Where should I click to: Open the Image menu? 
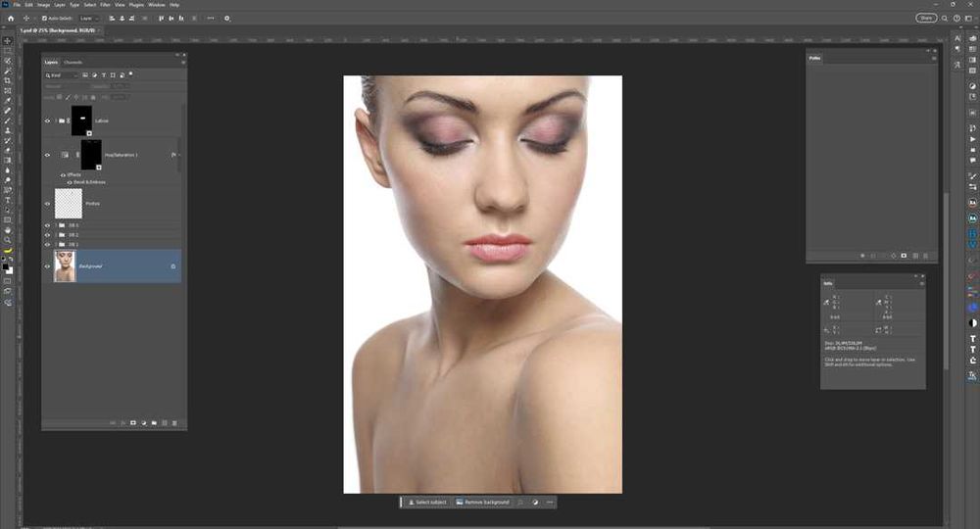tap(44, 4)
